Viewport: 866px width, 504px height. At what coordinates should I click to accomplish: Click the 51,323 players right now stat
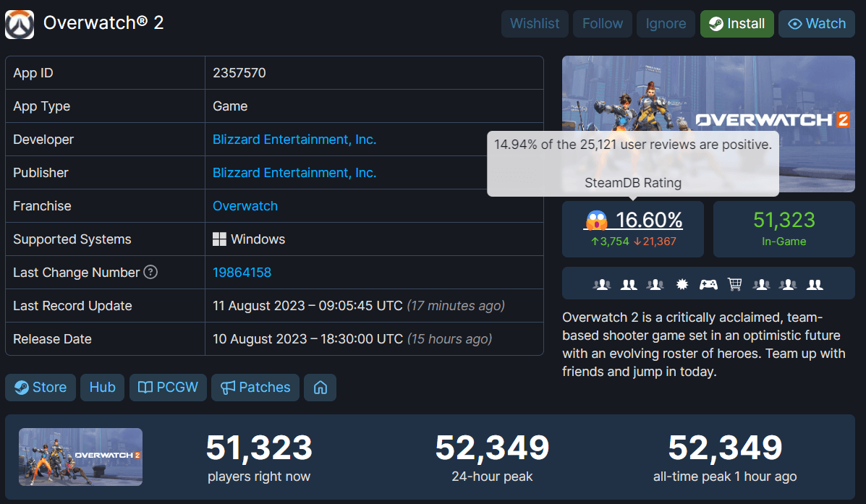coord(259,457)
